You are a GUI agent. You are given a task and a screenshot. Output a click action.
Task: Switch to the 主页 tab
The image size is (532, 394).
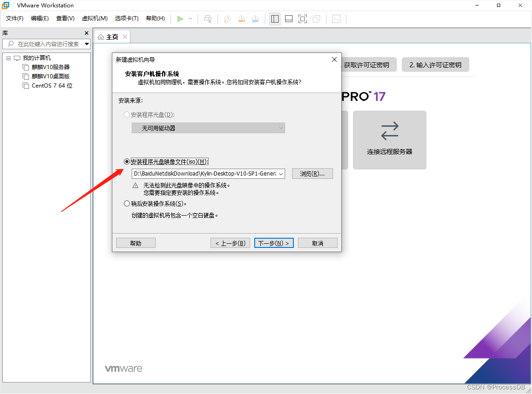(x=112, y=37)
